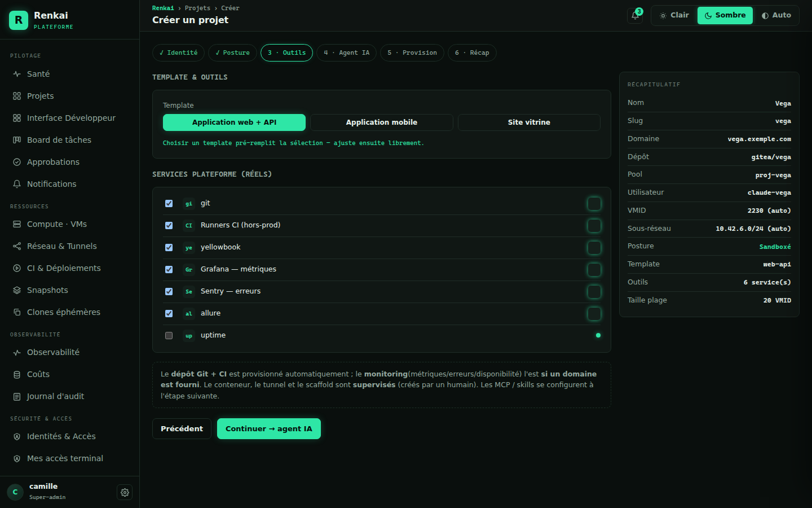This screenshot has width=812, height=508.
Task: Click the Snapshots layers icon
Action: [17, 290]
